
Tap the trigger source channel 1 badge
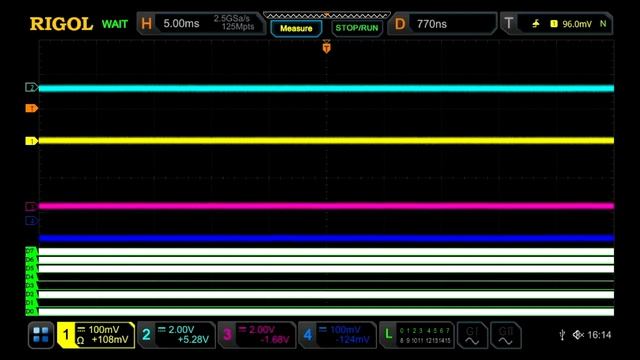(554, 24)
